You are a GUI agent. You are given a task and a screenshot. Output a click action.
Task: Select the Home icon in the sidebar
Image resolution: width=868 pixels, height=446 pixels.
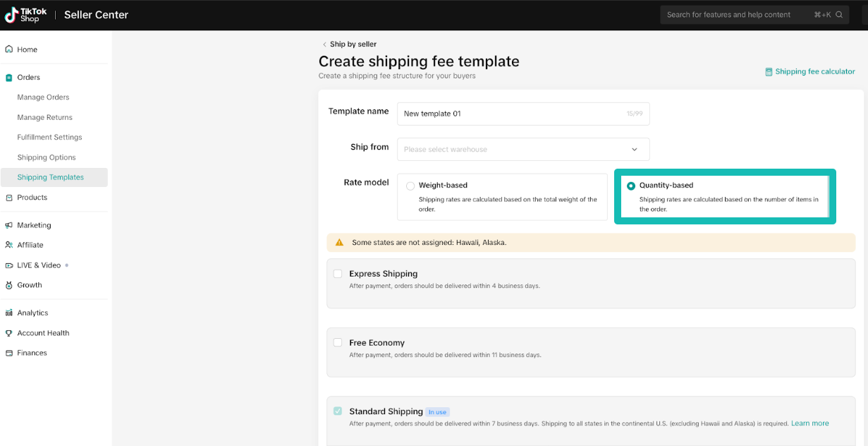pyautogui.click(x=10, y=49)
